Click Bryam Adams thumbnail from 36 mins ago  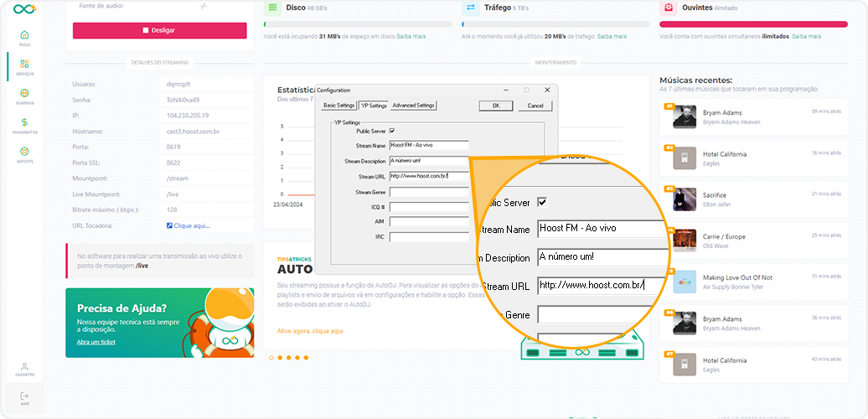pos(685,323)
